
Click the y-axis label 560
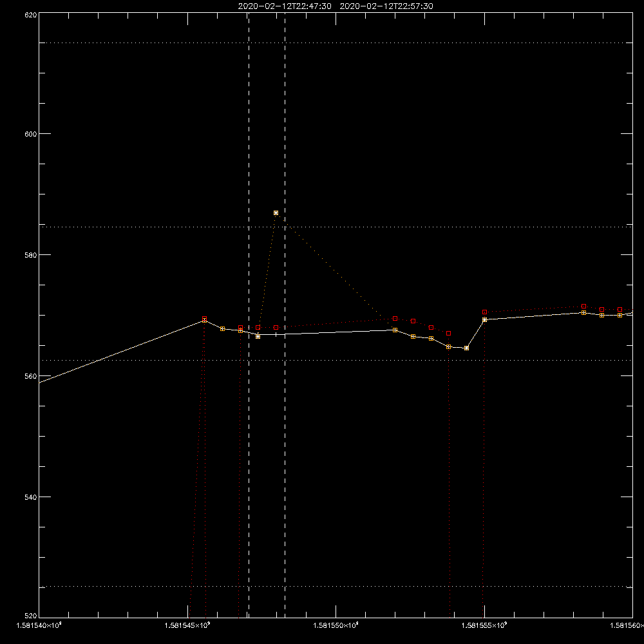(x=31, y=376)
